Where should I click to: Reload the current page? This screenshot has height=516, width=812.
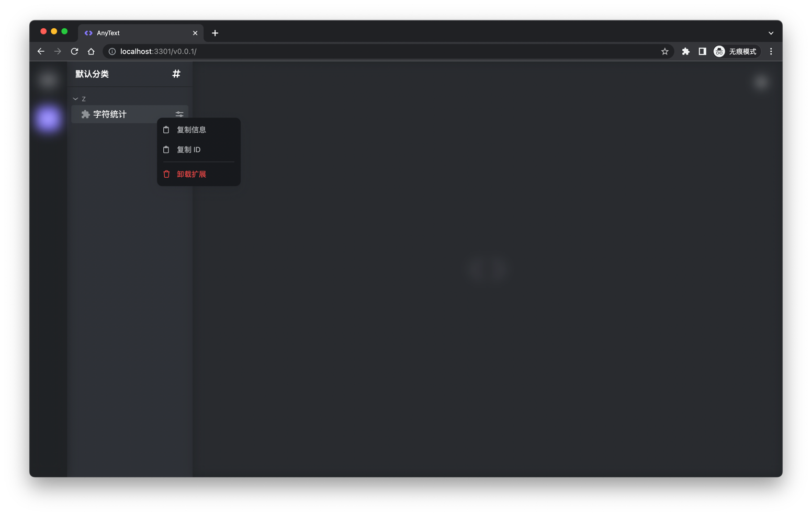point(74,51)
